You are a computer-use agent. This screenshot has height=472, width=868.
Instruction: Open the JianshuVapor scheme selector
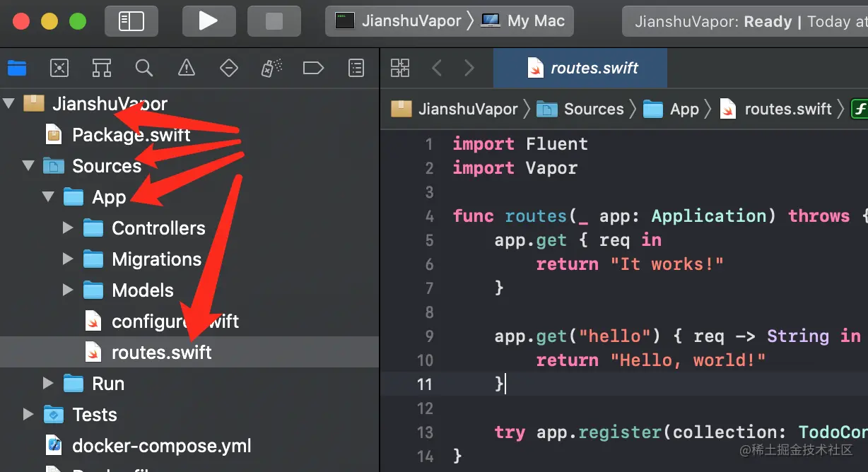click(398, 20)
